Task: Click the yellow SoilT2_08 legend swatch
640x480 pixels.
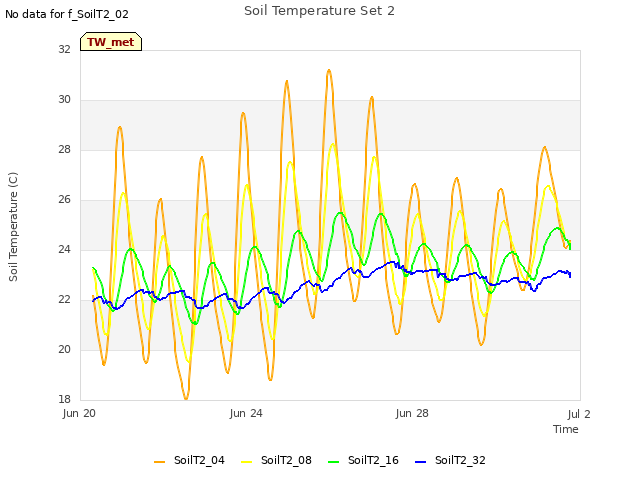Action: point(246,462)
